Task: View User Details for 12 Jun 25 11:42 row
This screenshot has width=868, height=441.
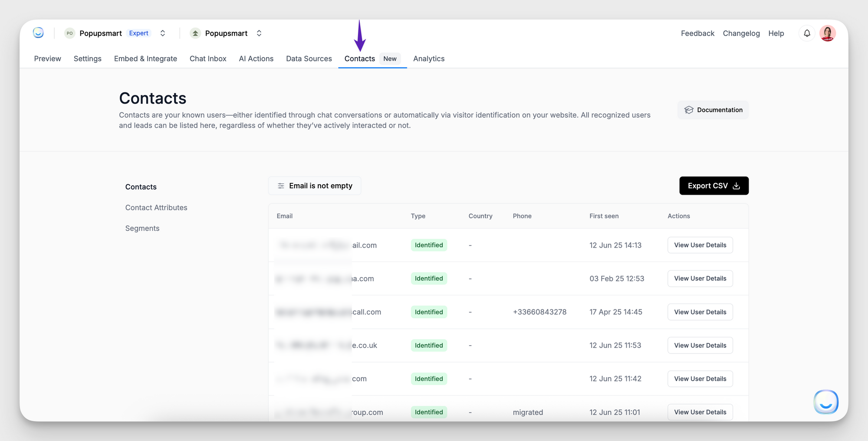Action: pos(700,379)
